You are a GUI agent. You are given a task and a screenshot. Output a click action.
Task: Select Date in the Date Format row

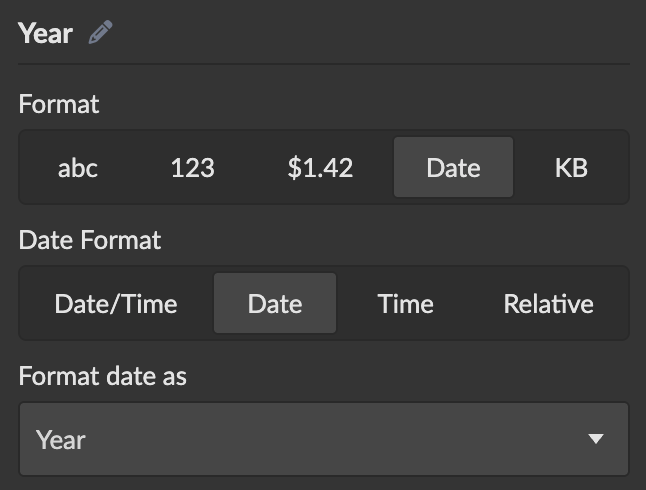click(275, 304)
